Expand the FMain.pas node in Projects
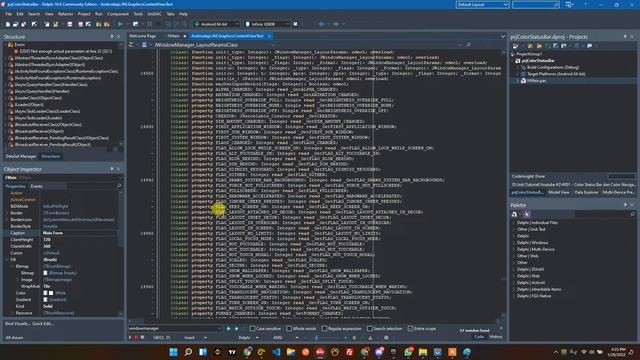 click(518, 81)
